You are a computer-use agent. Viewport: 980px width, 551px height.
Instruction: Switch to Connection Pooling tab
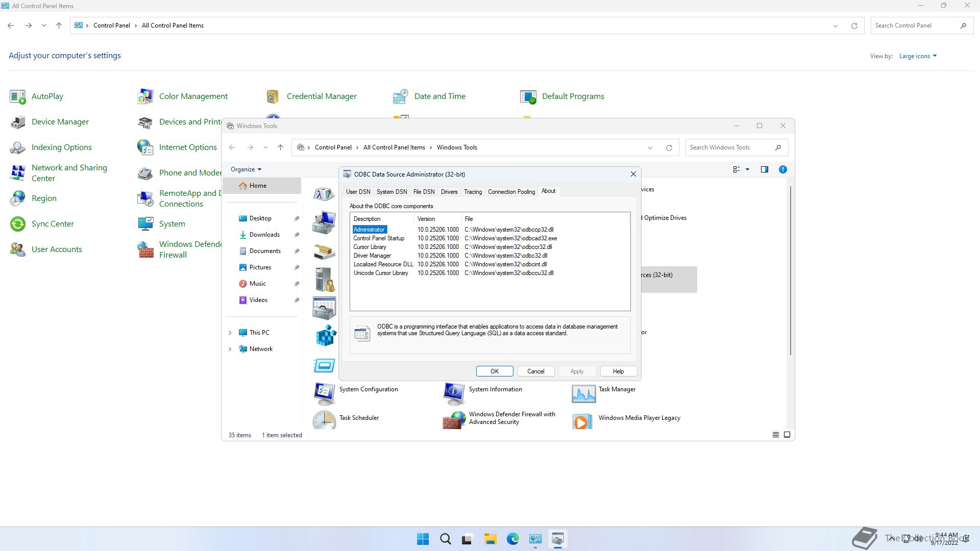[x=511, y=192]
